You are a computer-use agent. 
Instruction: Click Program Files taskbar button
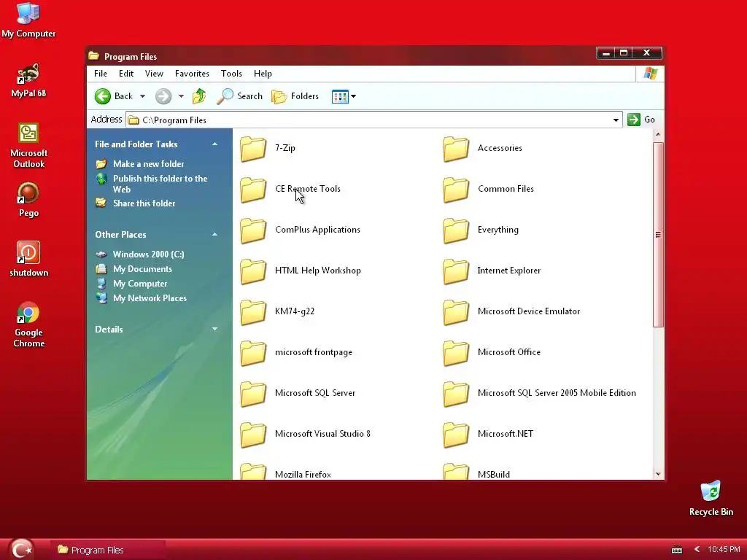click(108, 550)
